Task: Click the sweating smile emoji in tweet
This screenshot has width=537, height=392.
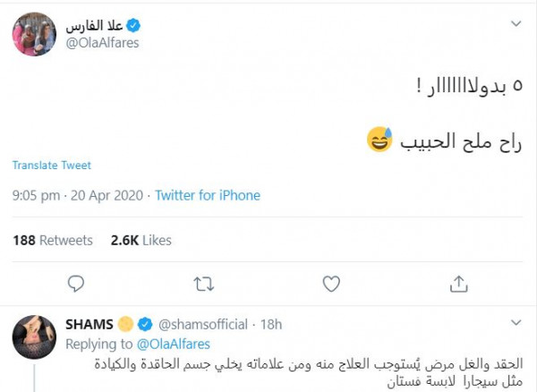Action: (379, 140)
